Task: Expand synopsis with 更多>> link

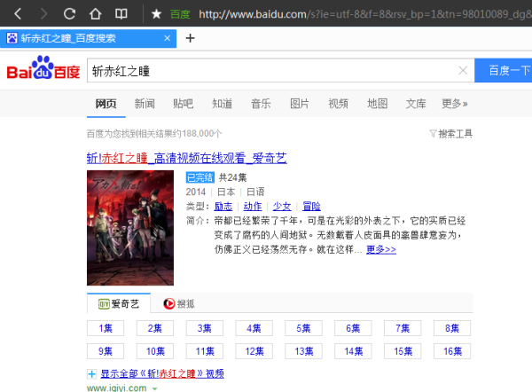Action: (x=381, y=249)
